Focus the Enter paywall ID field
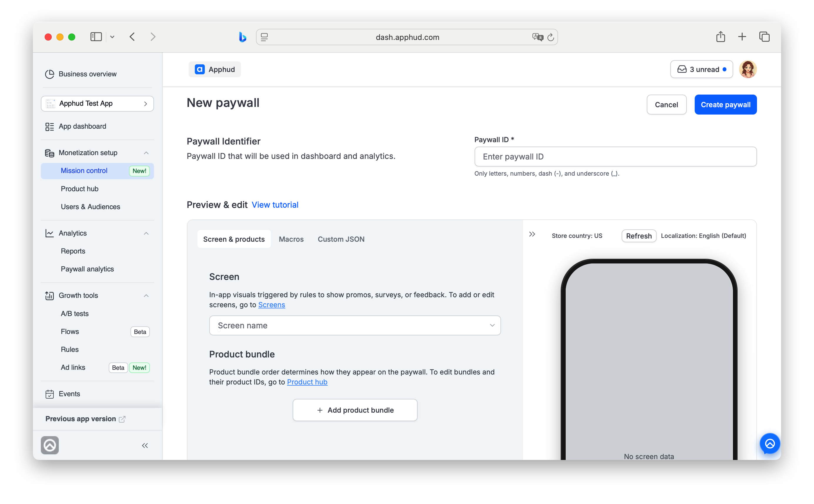Viewport: 814px width, 504px height. coord(615,157)
